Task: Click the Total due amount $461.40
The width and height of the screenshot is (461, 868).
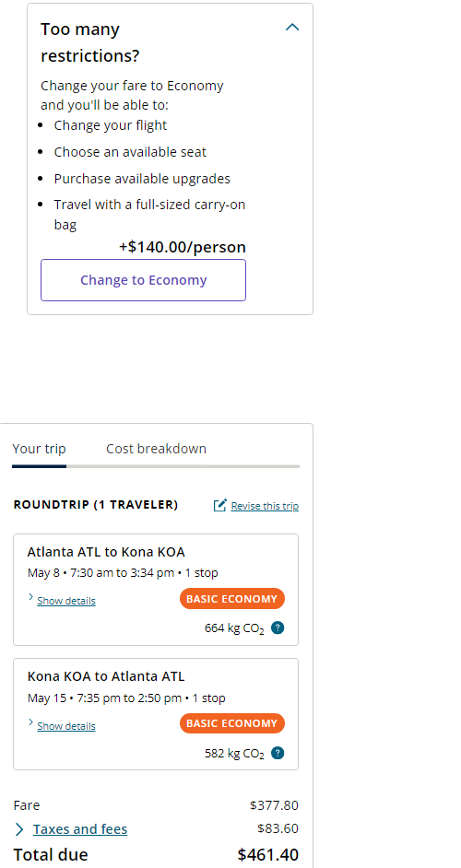Action: (268, 855)
